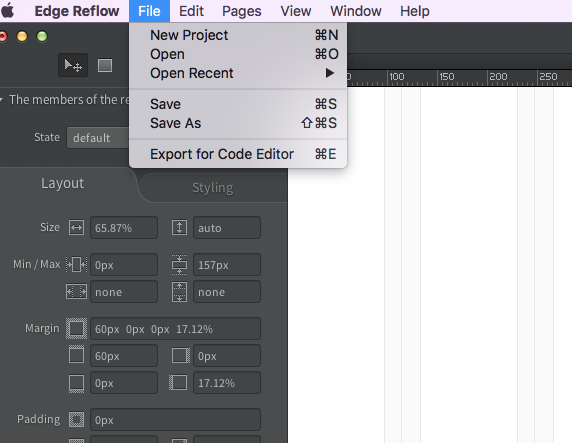Screen dimensions: 572x443
Task: Open the View menu
Action: (x=296, y=11)
